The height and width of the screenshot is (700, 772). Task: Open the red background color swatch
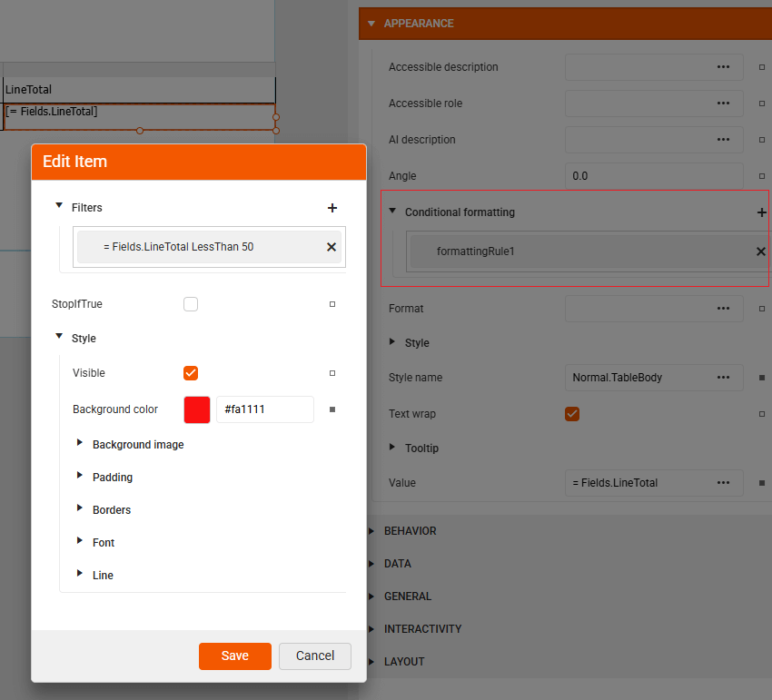pyautogui.click(x=197, y=409)
